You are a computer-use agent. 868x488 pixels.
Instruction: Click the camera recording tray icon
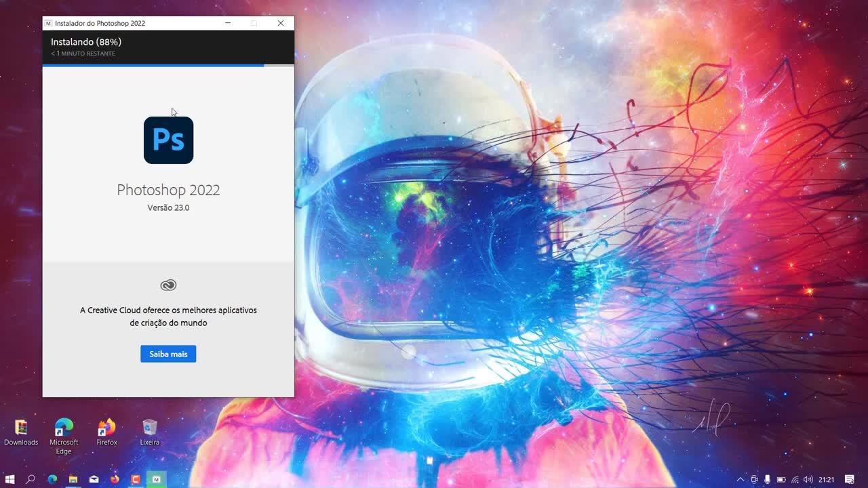(x=754, y=479)
